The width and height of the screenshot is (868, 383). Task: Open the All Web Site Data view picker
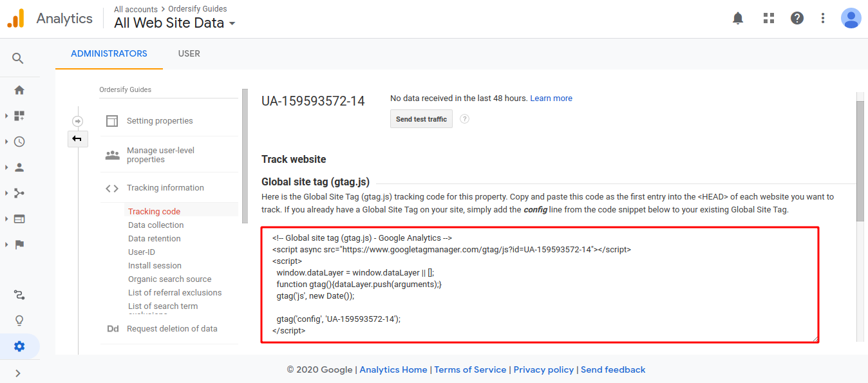[x=175, y=23]
